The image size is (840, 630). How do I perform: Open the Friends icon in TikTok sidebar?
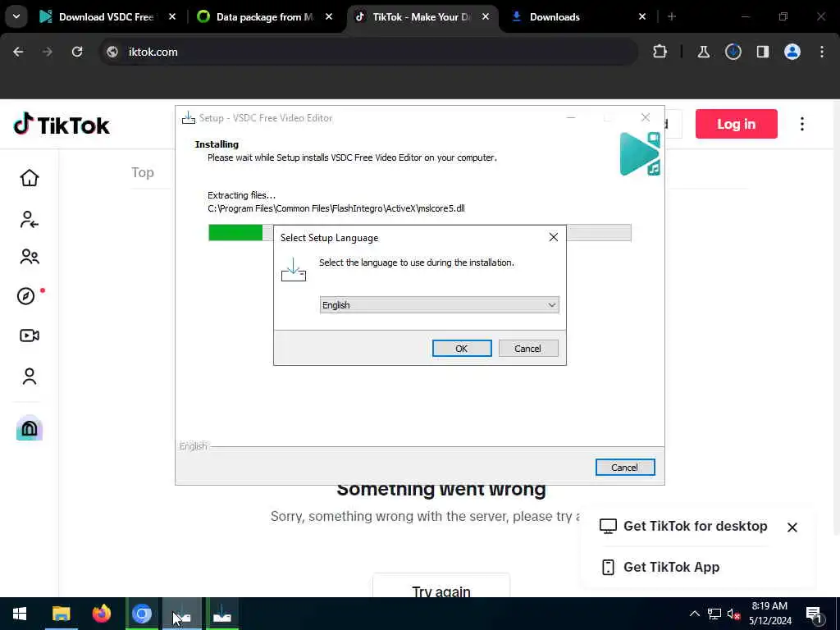(x=30, y=257)
